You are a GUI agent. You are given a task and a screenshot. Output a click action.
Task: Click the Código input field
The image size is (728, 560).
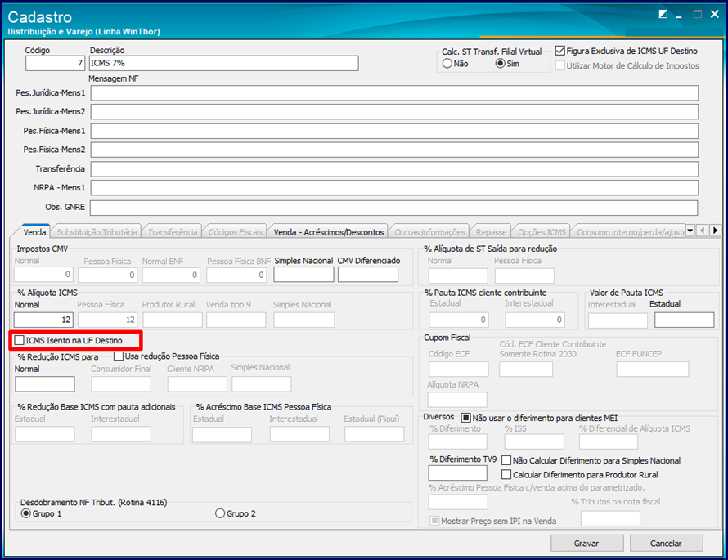[x=56, y=63]
